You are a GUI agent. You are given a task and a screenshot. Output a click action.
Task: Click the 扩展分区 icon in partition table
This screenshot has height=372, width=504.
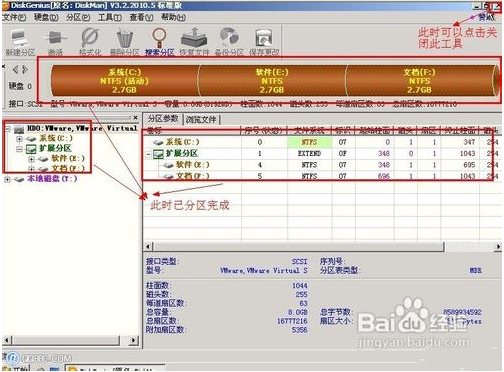158,154
